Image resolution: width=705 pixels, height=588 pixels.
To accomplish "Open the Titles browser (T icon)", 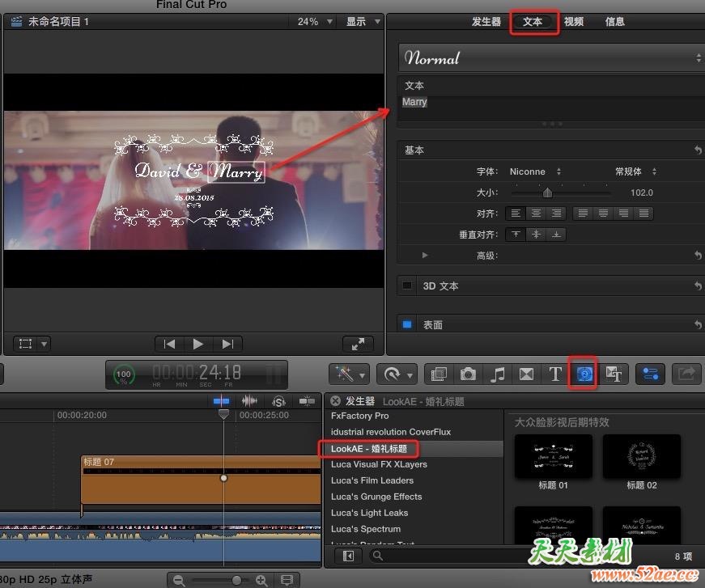I will (555, 374).
